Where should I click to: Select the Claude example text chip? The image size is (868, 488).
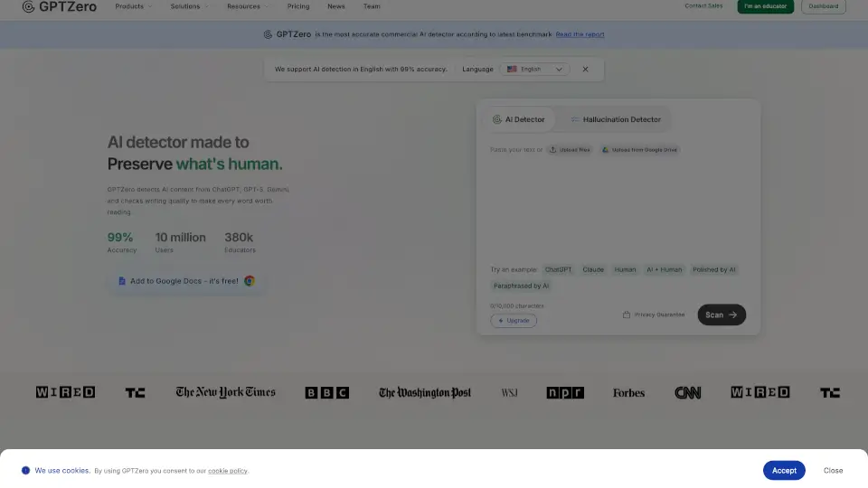[x=593, y=269]
